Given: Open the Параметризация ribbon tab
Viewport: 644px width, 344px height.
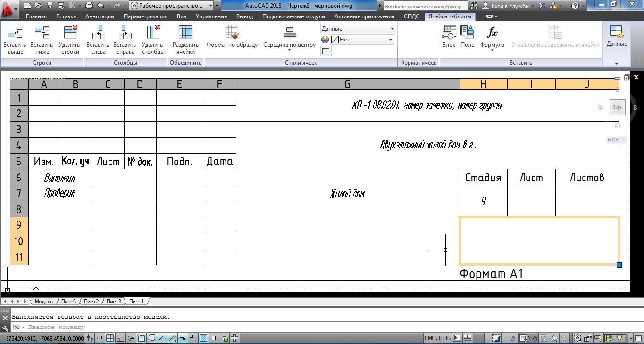Looking at the screenshot, I should (x=145, y=16).
